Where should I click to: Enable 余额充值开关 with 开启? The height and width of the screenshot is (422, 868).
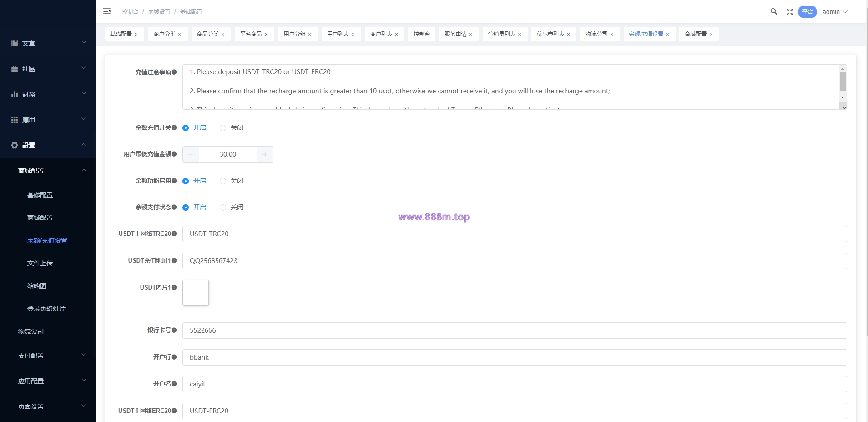194,128
